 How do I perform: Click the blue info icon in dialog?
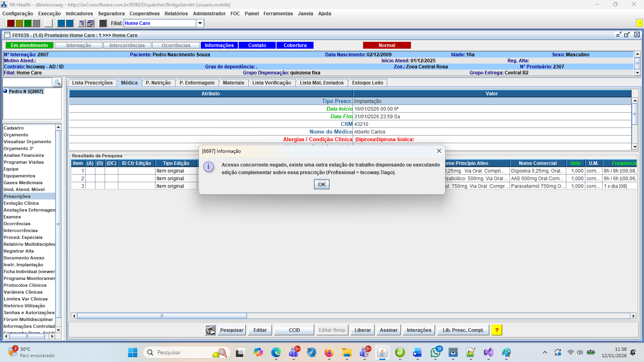click(208, 167)
